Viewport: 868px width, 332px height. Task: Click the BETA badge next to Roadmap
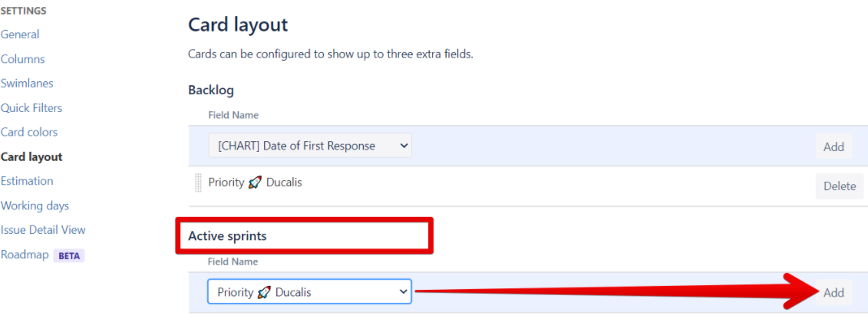(70, 255)
